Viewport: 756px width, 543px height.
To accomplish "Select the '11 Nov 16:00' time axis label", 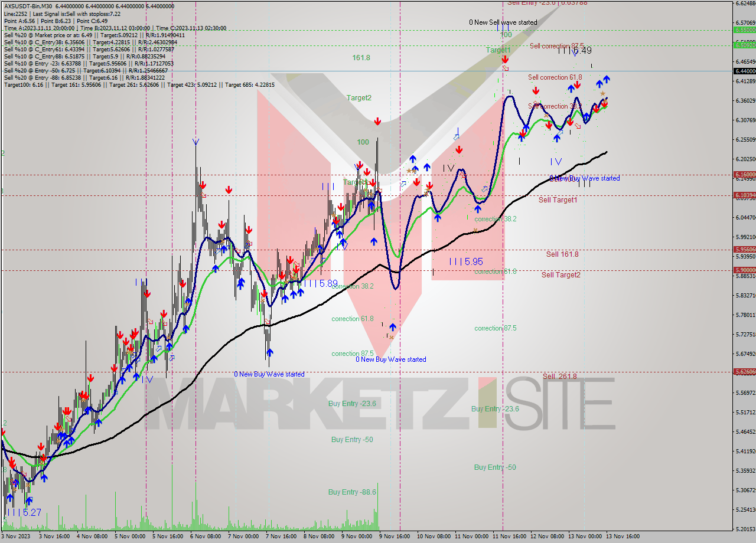I will (509, 537).
